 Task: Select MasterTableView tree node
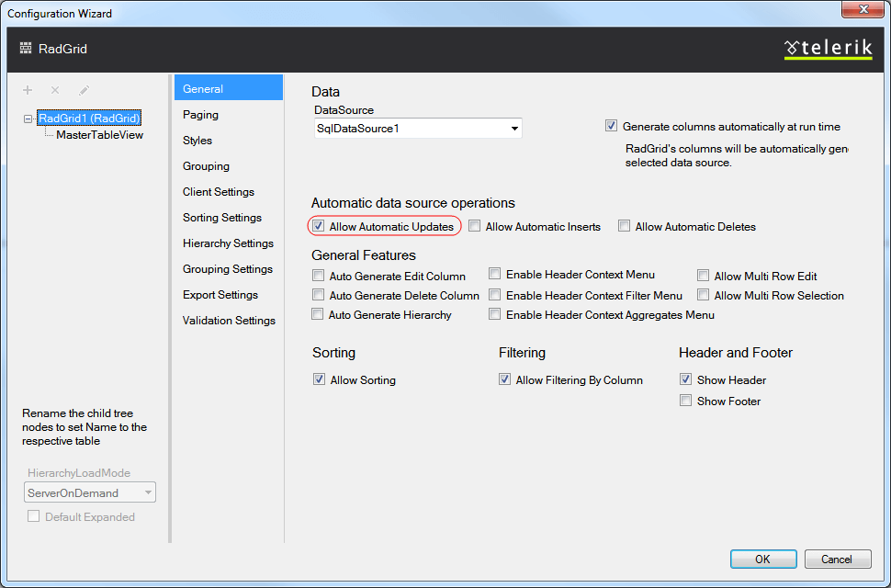tap(99, 135)
